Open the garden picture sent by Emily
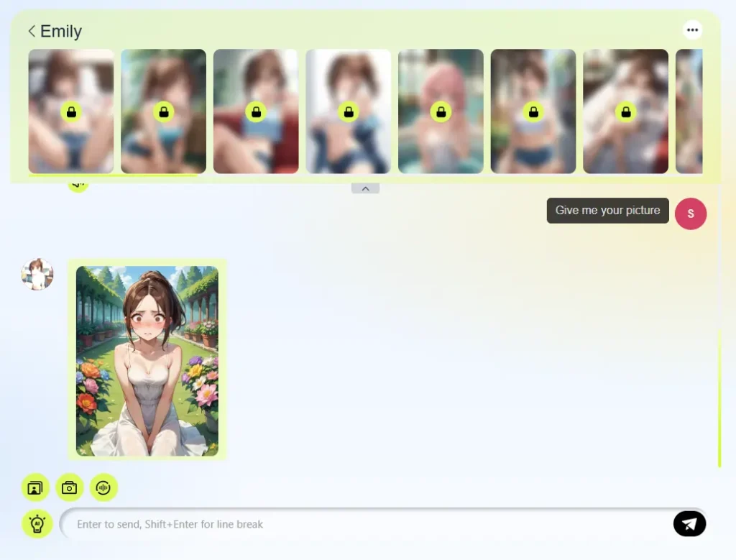 point(147,361)
